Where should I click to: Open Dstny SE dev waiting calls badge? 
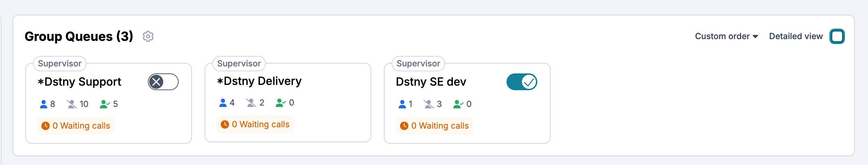435,126
